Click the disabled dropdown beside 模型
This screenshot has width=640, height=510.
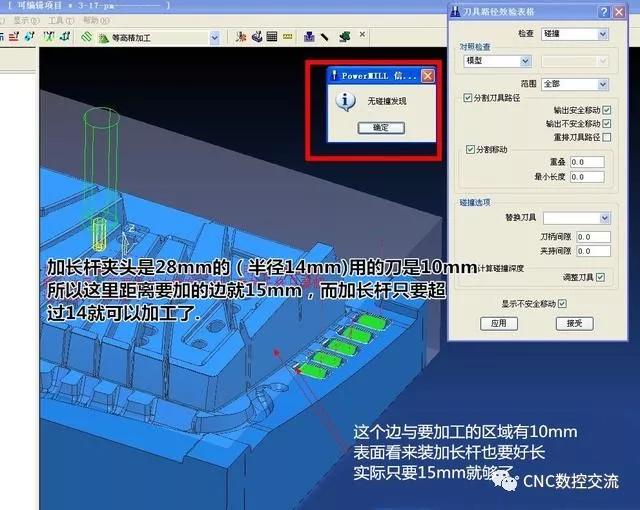click(x=575, y=61)
